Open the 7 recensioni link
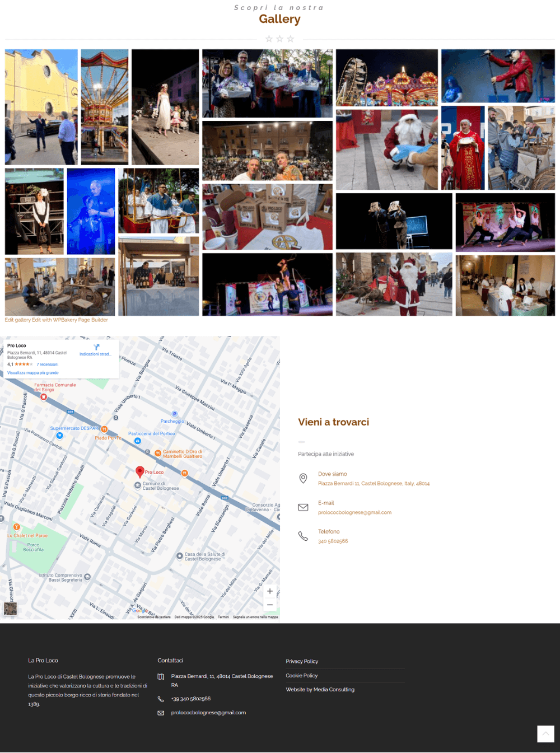Screen dimensions: 560x753 point(48,364)
